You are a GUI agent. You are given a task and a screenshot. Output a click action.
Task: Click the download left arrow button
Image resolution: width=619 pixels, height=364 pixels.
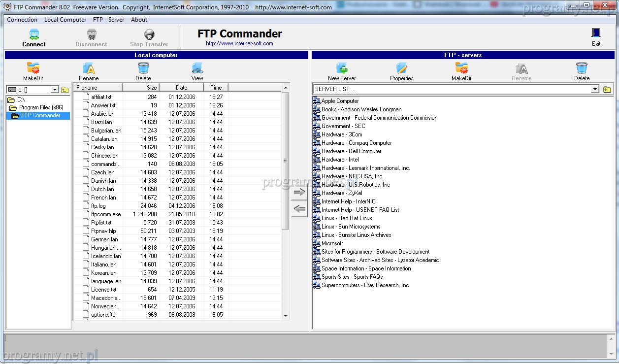299,209
